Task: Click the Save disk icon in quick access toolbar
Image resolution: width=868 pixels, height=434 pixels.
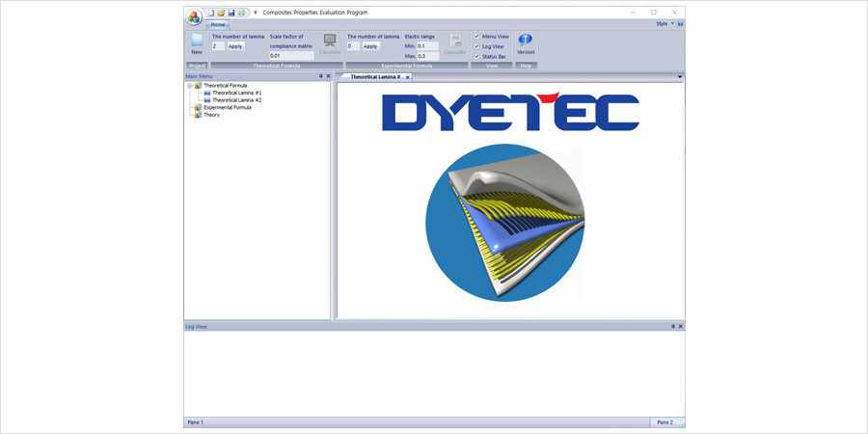Action: tap(231, 13)
